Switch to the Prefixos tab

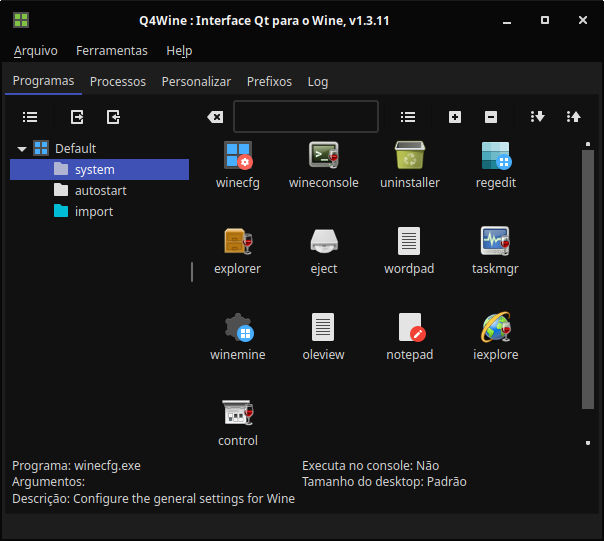269,82
